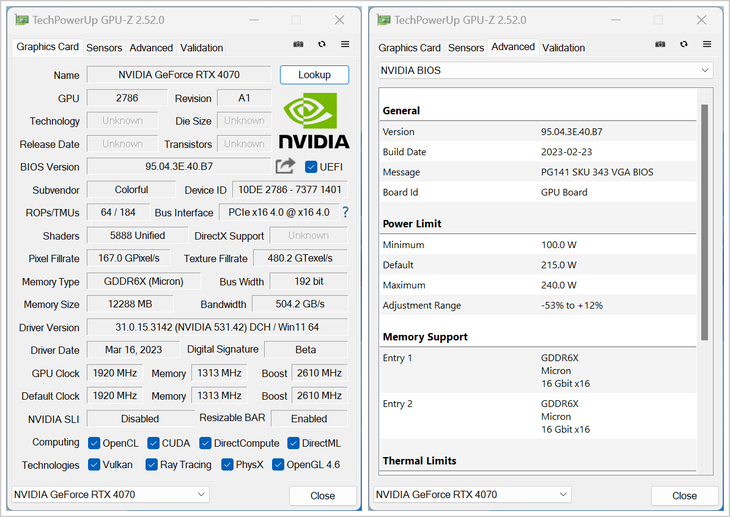Viewport: 730px width, 517px height.
Task: Click the BIOS export share icon
Action: click(286, 166)
